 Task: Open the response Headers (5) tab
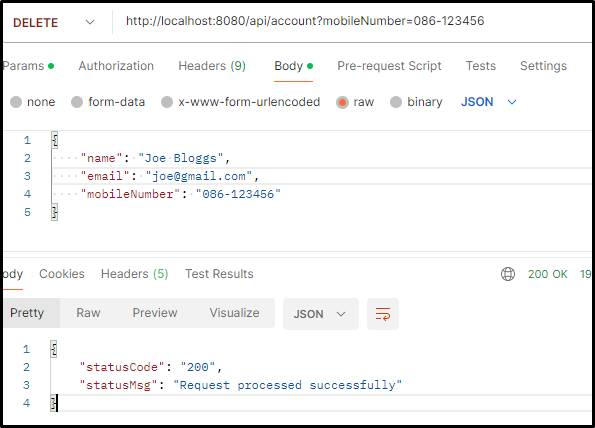[134, 274]
